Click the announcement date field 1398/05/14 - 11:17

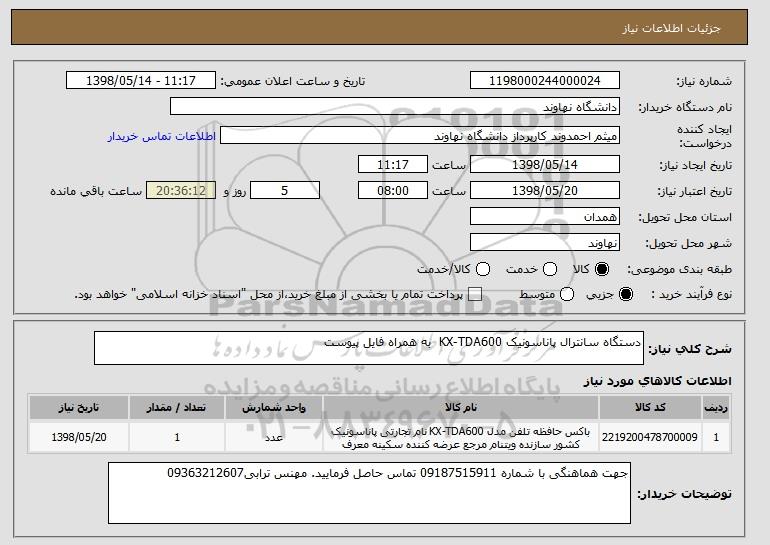click(x=141, y=81)
